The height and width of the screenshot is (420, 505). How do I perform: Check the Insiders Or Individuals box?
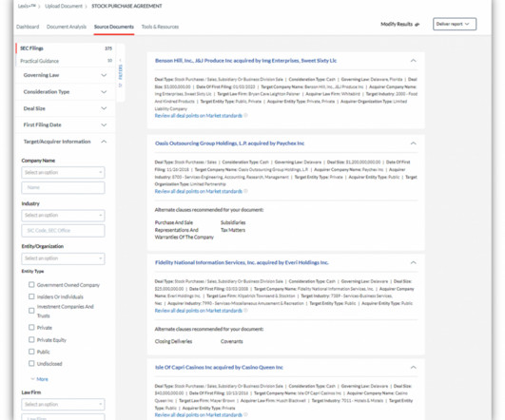(x=31, y=296)
